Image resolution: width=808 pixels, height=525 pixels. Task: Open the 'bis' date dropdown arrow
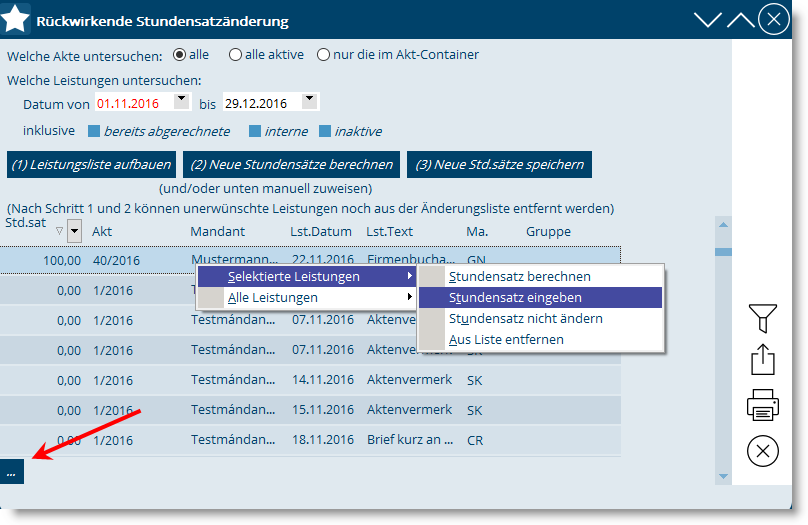point(309,100)
